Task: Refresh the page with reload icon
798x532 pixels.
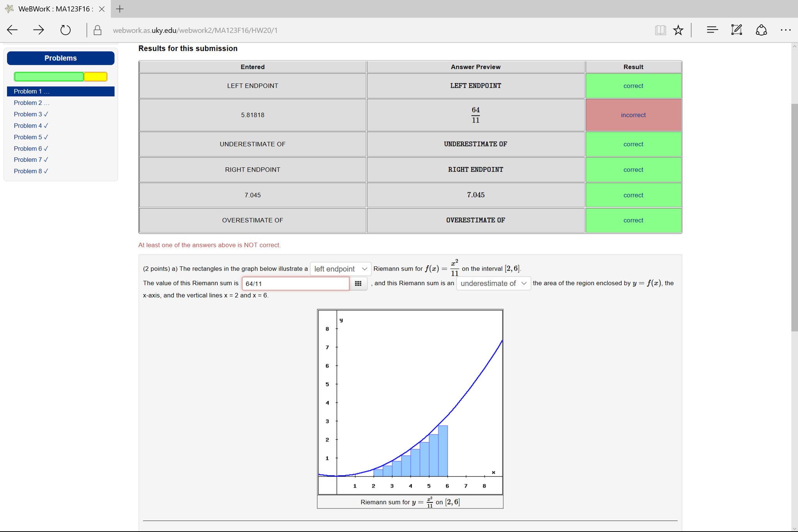Action: pos(65,30)
